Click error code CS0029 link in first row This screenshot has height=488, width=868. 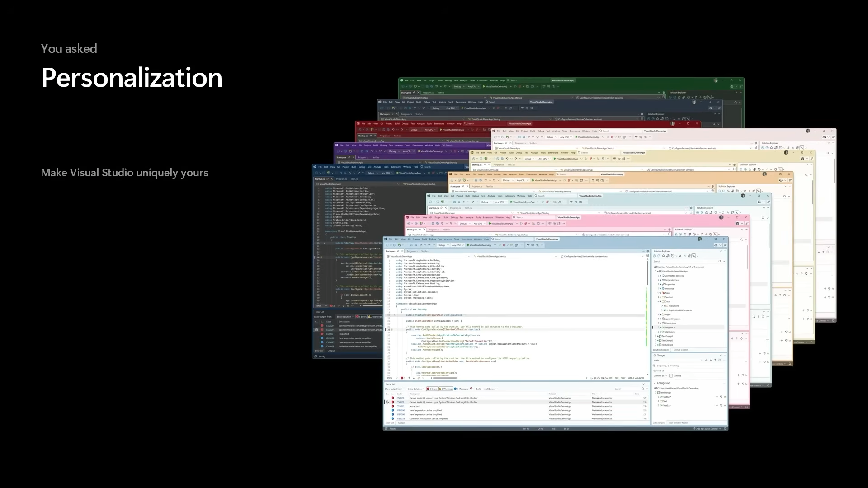[x=401, y=398]
